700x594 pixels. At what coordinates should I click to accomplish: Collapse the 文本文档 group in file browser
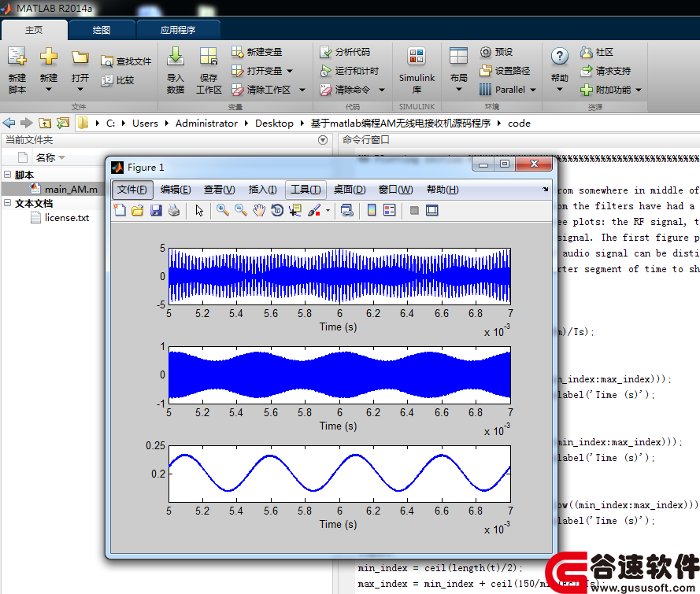[x=7, y=203]
